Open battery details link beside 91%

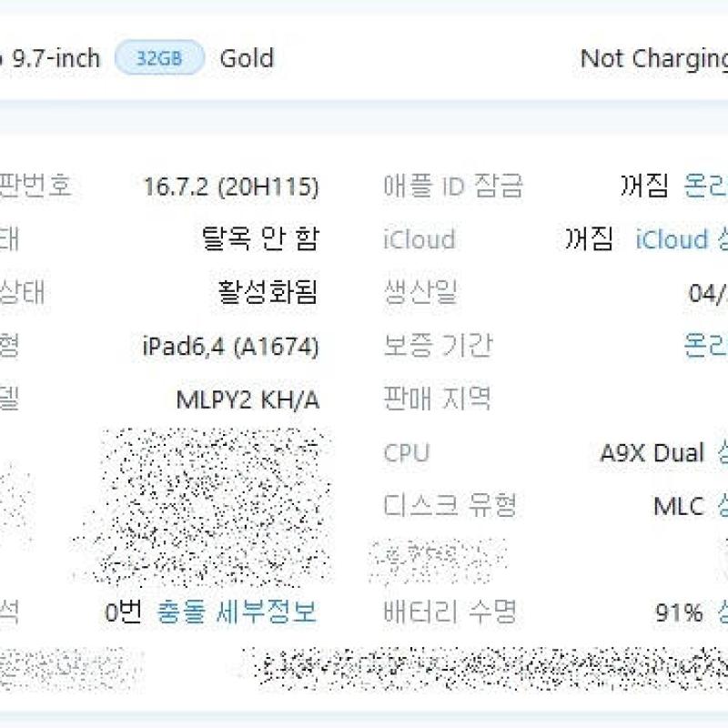pyautogui.click(x=722, y=612)
